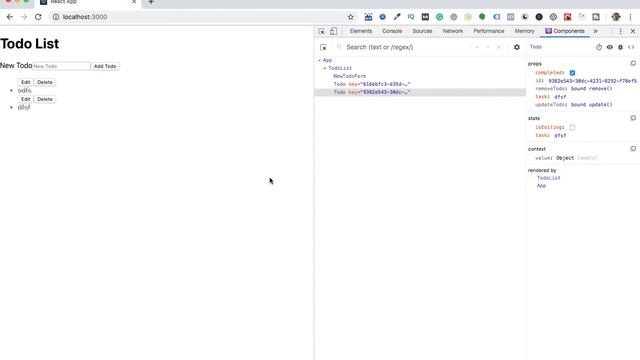Click the red extension icon in the toolbar
640x360 pixels.
[x=567, y=17]
